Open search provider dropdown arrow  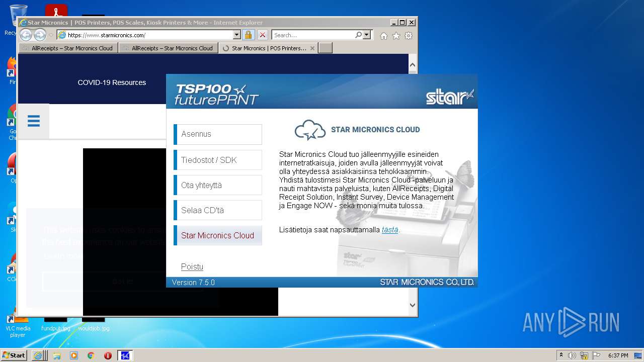[367, 35]
